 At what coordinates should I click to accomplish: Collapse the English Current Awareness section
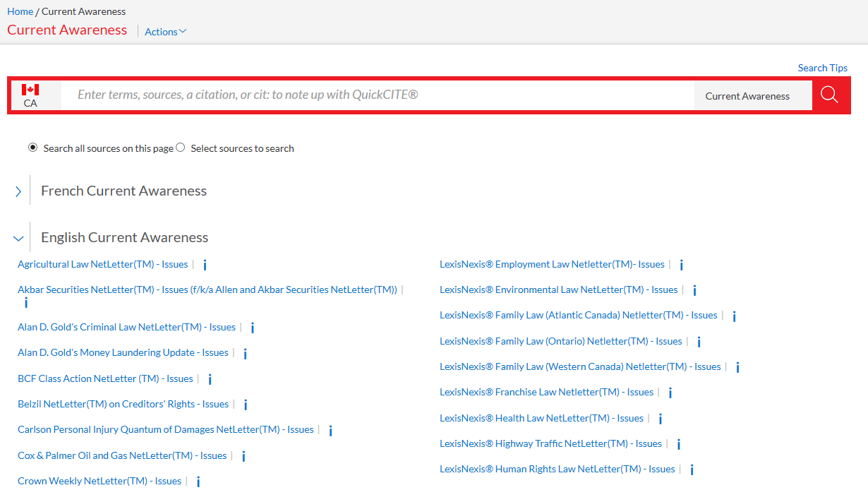(18, 238)
